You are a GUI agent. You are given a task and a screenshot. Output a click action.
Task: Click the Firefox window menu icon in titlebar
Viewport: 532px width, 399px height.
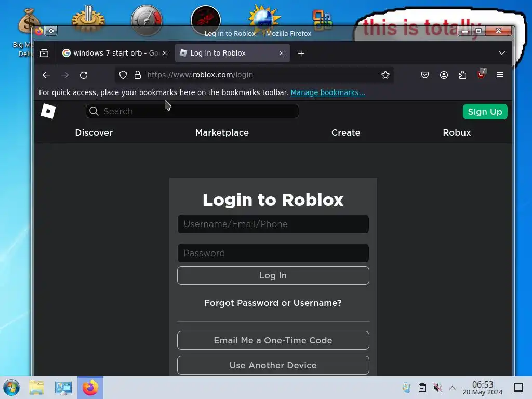[39, 31]
